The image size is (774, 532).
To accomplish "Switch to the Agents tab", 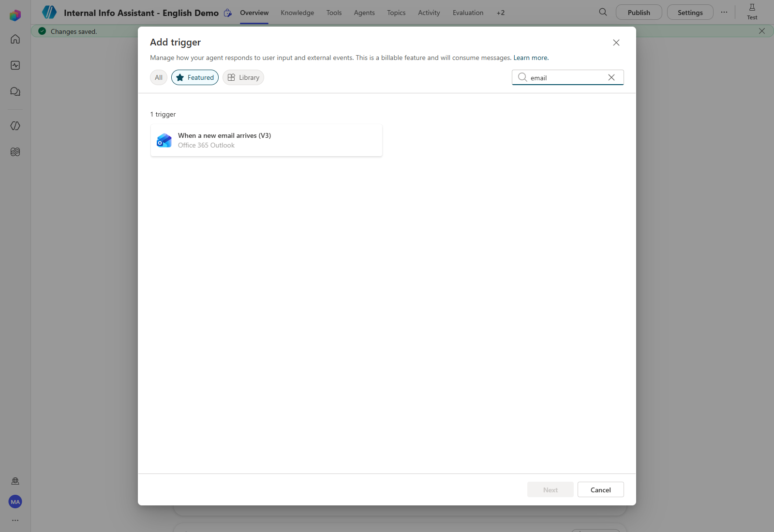I will [x=364, y=13].
